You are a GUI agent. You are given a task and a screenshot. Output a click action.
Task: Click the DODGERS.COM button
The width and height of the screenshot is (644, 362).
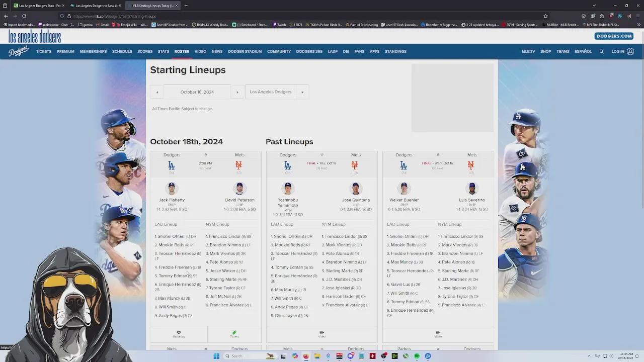pyautogui.click(x=614, y=36)
